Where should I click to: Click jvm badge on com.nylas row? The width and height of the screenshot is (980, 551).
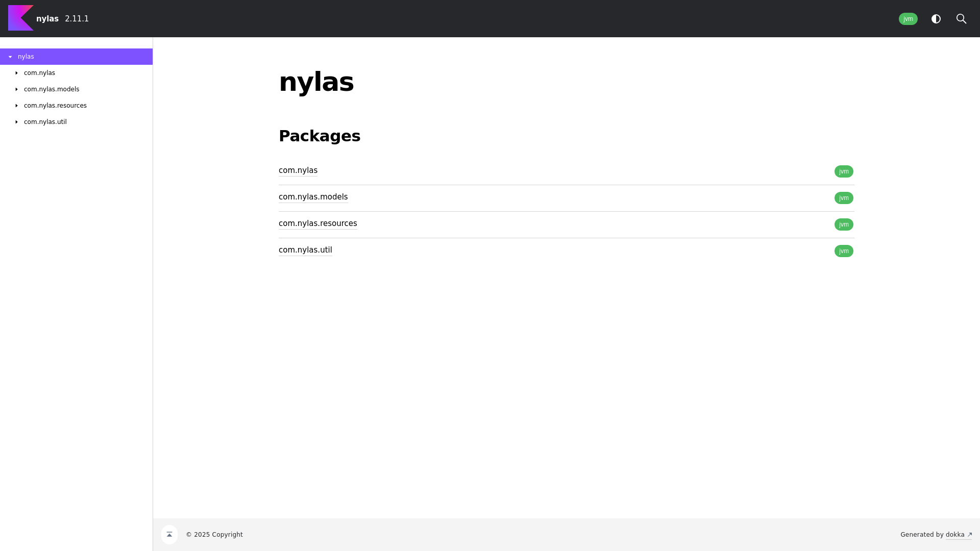pos(844,171)
